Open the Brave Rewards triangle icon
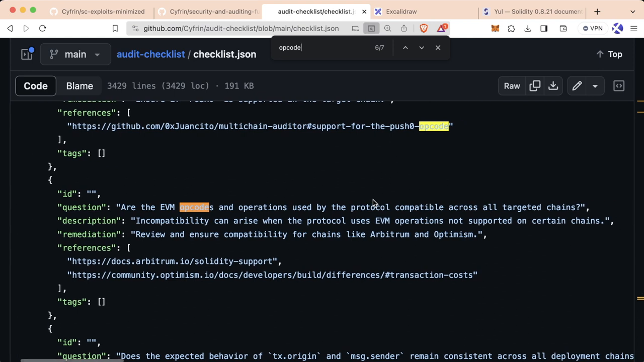 [x=442, y=28]
